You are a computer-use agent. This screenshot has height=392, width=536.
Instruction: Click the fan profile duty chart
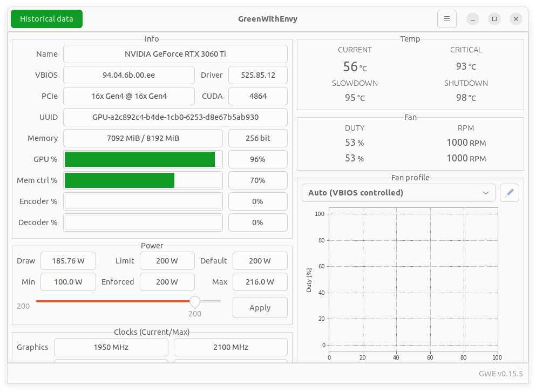pyautogui.click(x=413, y=280)
